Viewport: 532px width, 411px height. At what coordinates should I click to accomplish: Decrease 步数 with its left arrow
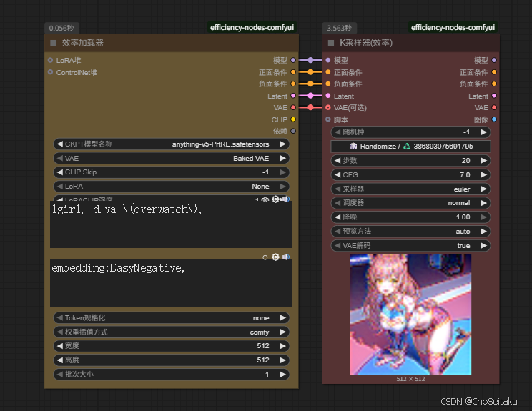pyautogui.click(x=338, y=160)
